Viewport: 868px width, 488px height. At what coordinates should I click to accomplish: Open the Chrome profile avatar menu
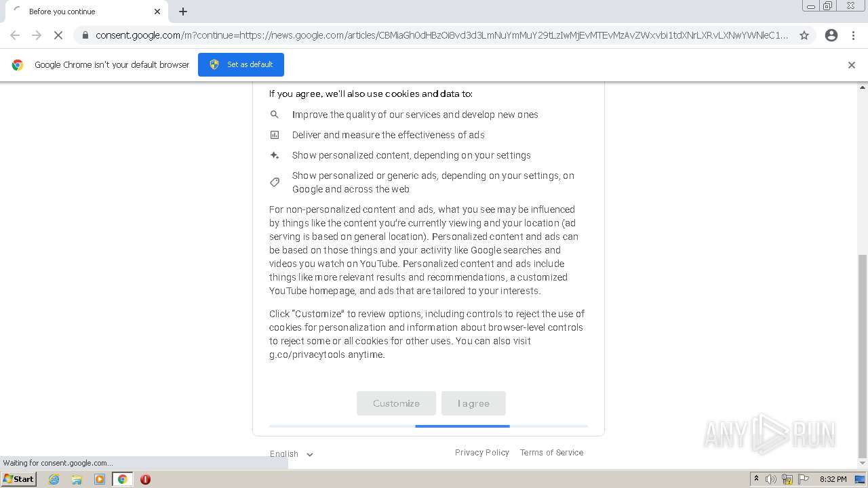click(x=831, y=35)
